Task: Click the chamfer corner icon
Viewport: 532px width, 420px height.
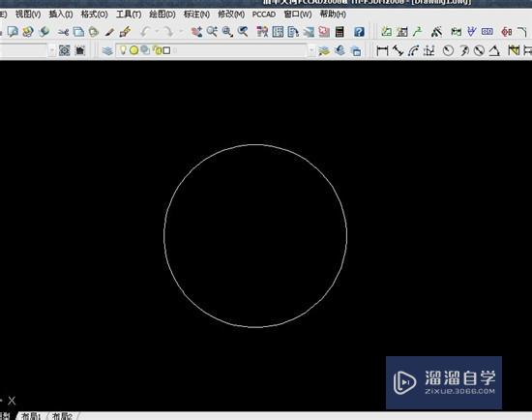Action: (x=522, y=32)
